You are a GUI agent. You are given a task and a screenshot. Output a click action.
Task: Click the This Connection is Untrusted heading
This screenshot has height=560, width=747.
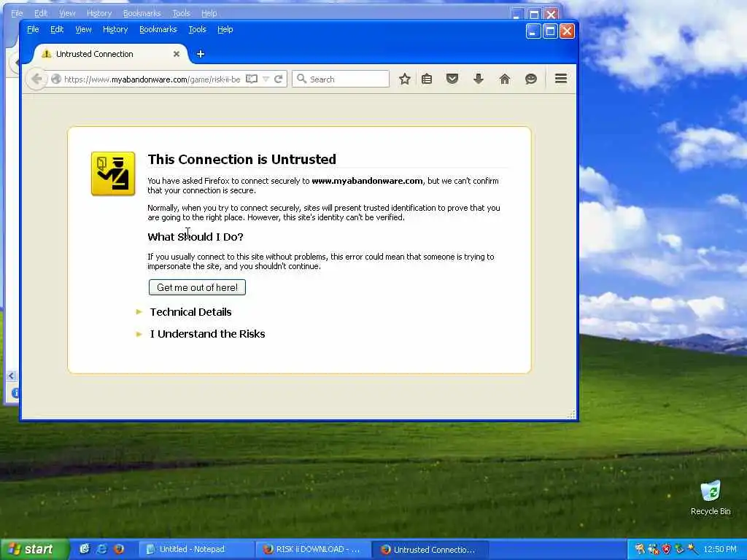(242, 159)
